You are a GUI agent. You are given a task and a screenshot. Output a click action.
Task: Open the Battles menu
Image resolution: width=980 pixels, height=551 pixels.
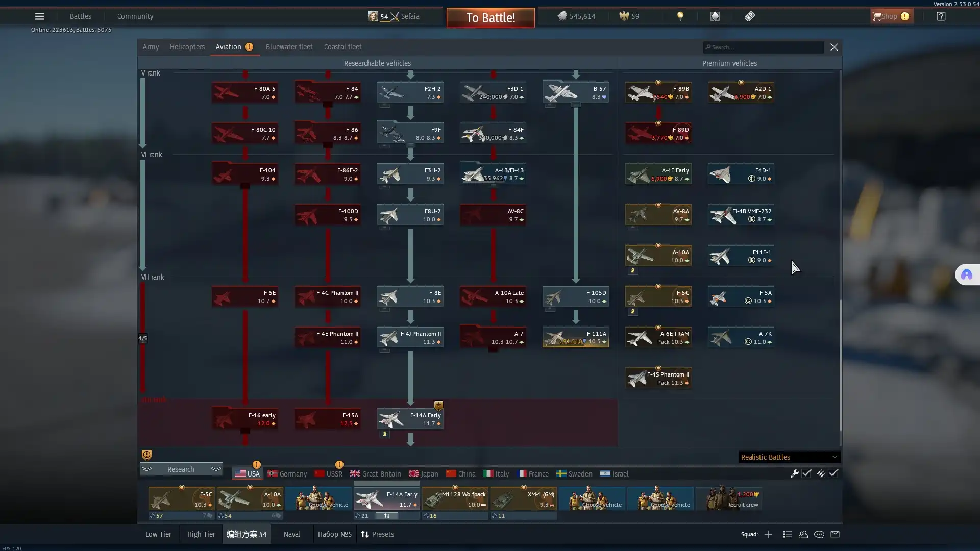81,16
